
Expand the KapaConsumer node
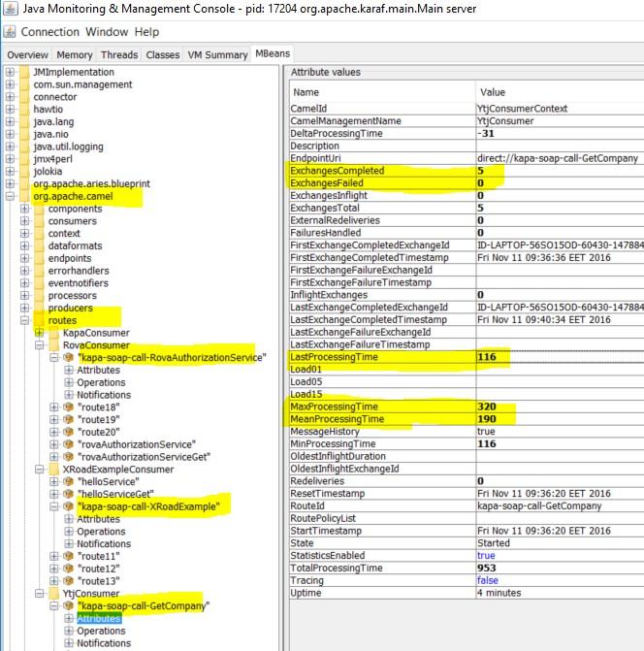pos(40,333)
